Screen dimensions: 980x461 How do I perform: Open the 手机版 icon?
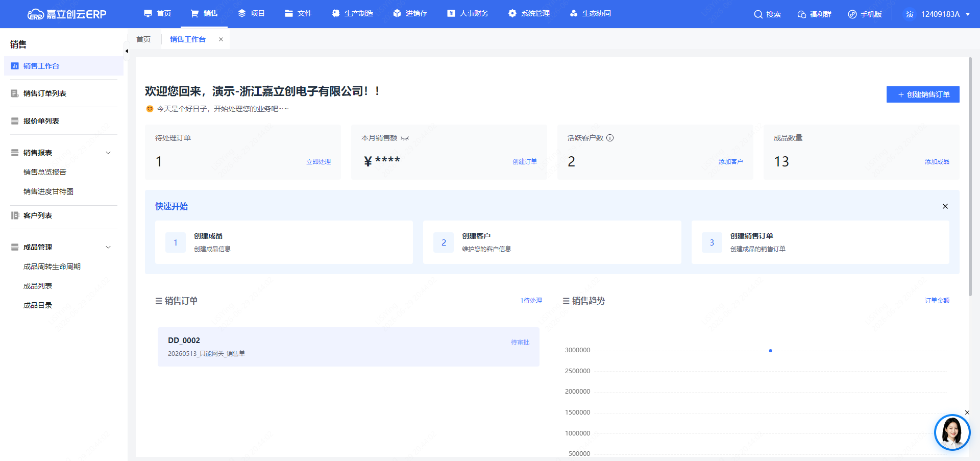point(852,14)
